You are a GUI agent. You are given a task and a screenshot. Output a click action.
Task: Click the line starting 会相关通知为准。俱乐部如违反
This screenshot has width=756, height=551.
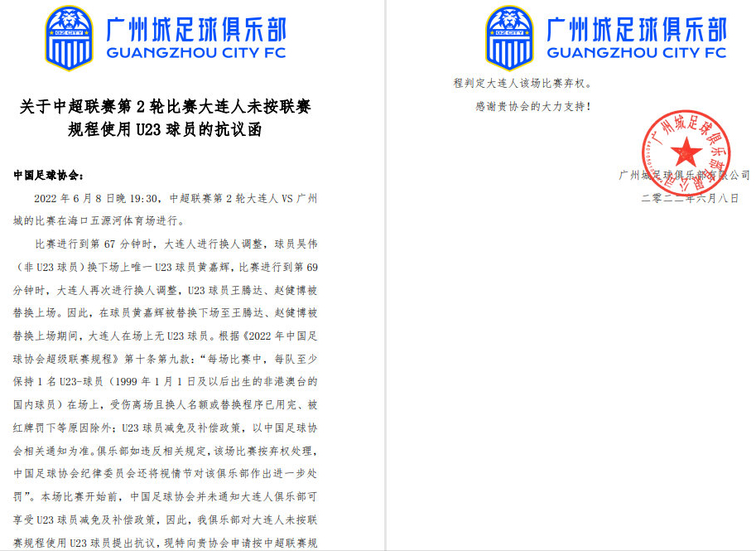(x=166, y=451)
